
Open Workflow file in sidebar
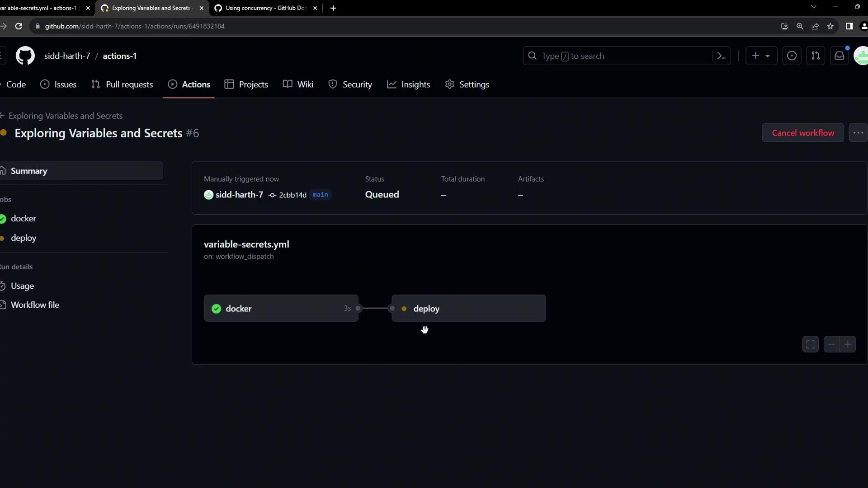coord(35,305)
